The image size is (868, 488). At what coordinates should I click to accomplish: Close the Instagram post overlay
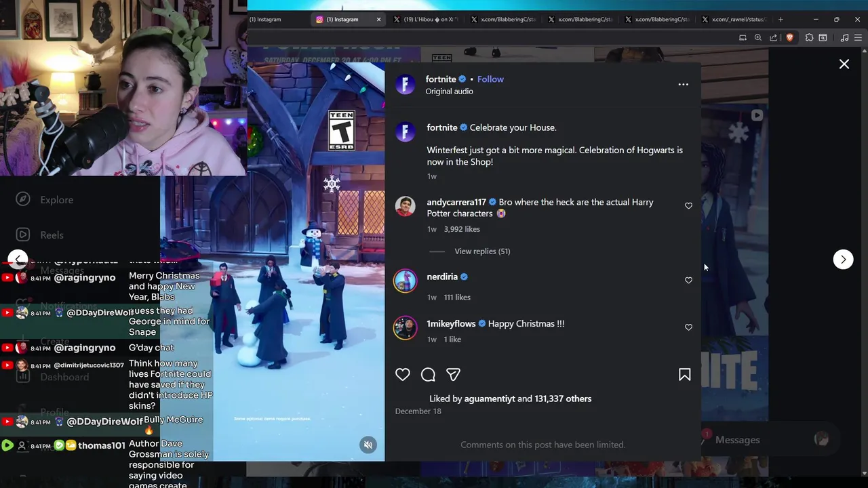click(x=844, y=64)
